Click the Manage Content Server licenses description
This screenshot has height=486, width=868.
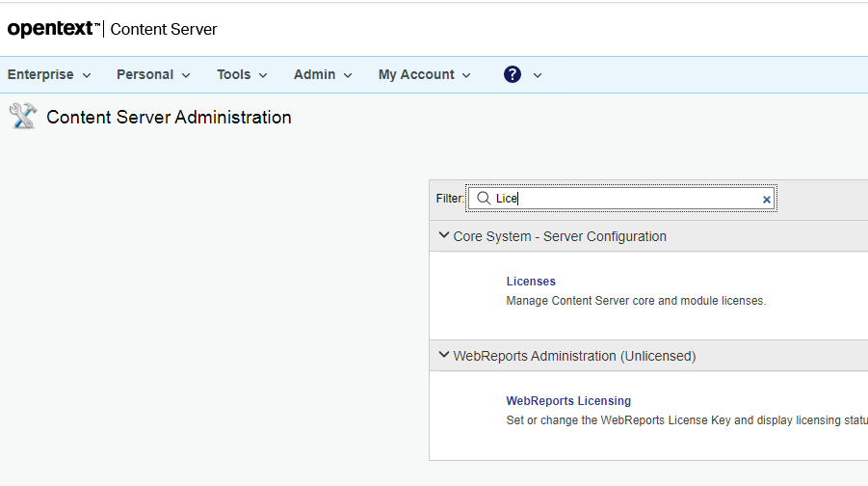click(x=636, y=301)
